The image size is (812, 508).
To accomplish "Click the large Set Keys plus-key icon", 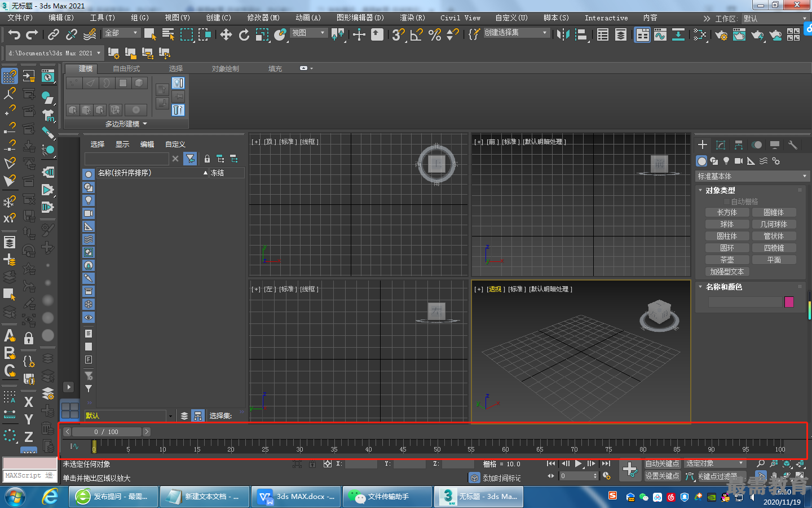I will [630, 469].
